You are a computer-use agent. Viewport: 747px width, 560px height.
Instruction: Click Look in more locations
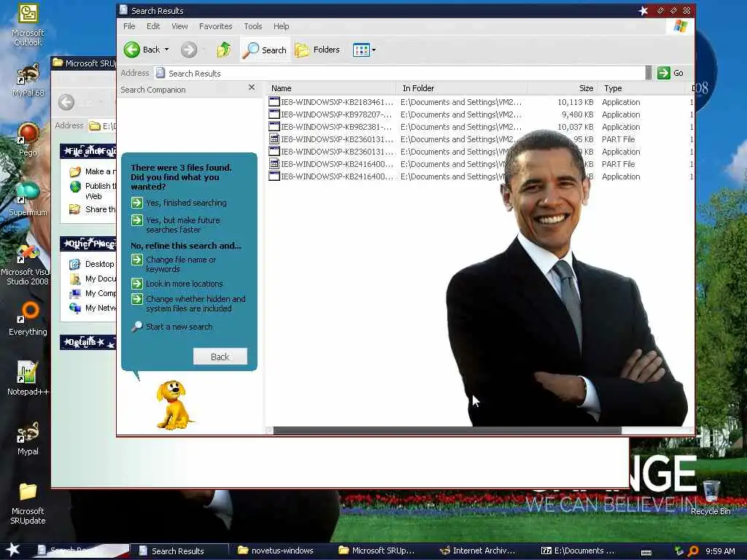(177, 284)
